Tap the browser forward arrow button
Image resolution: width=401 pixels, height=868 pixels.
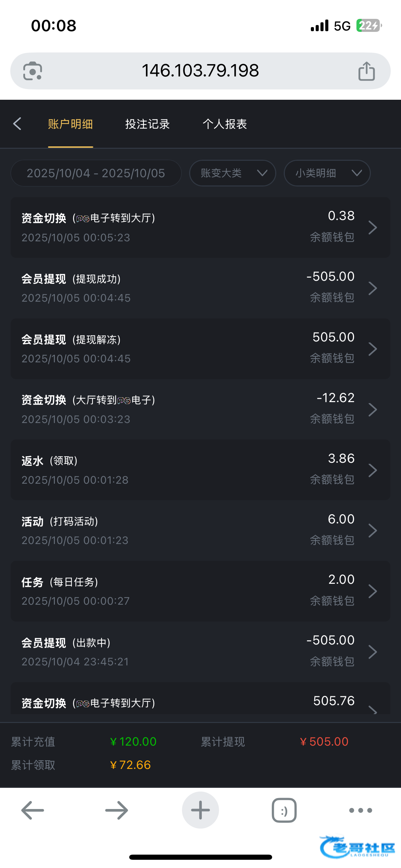pyautogui.click(x=117, y=810)
